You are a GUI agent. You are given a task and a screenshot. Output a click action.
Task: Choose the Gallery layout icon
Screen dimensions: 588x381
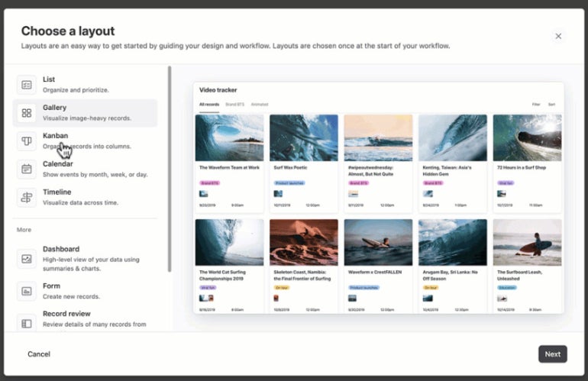(x=27, y=113)
